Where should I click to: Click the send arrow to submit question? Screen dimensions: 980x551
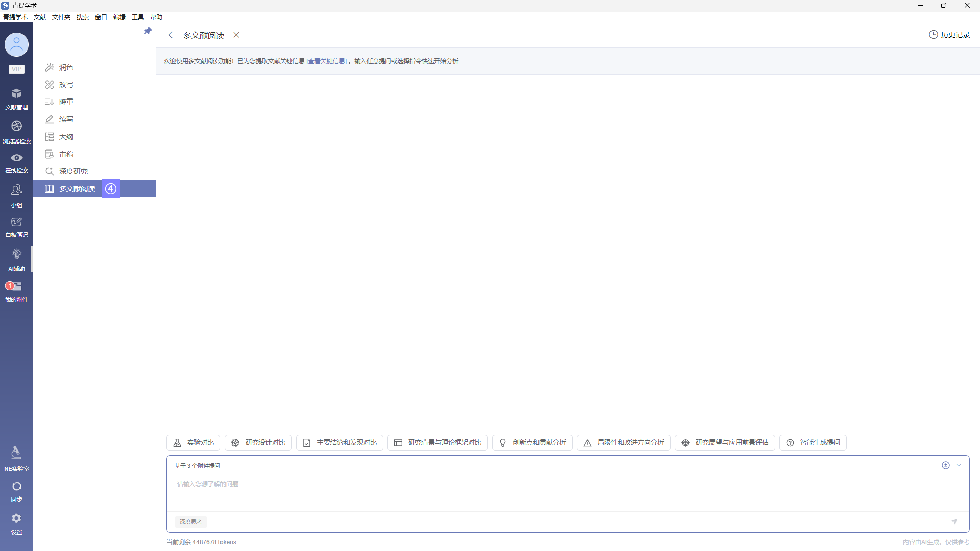click(954, 522)
